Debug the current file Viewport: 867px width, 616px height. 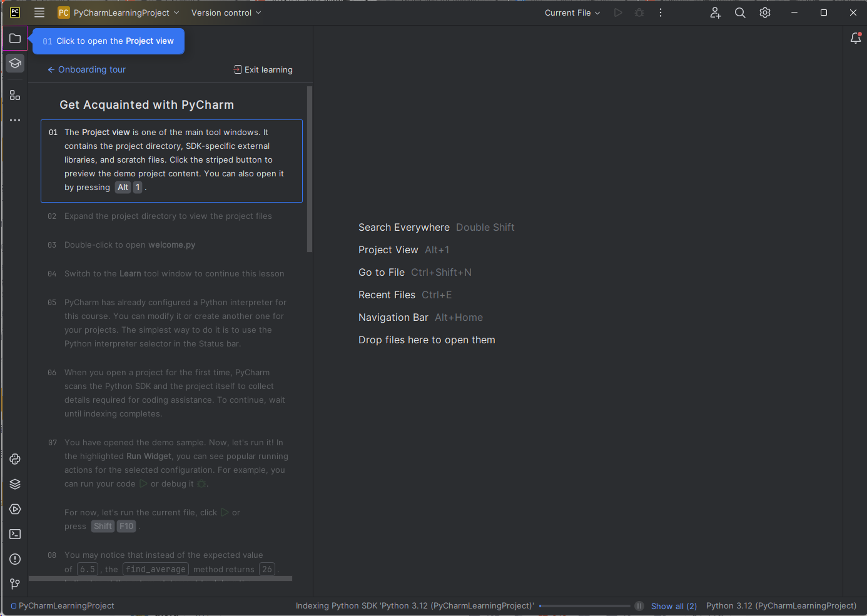[x=639, y=13]
